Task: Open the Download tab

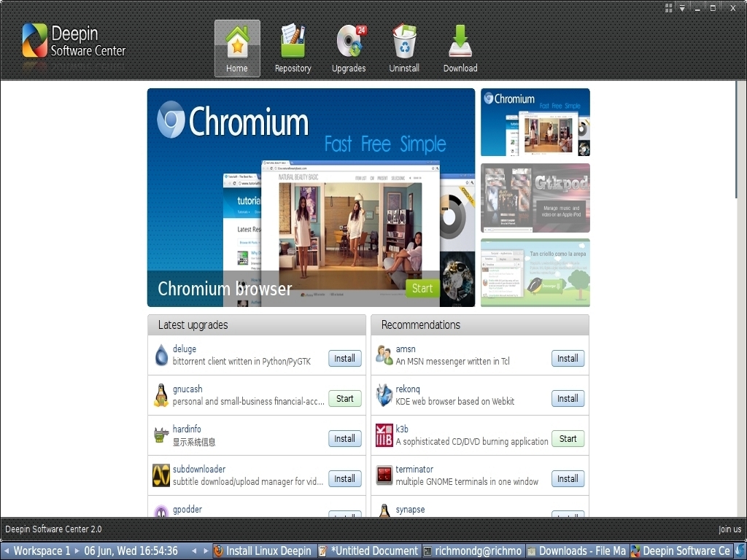Action: point(460,49)
